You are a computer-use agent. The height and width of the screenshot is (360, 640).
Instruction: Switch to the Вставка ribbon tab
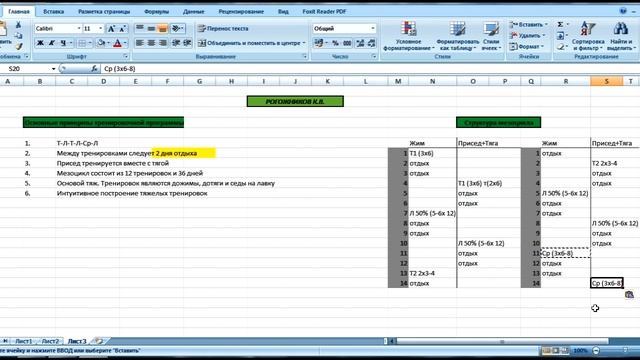tap(53, 11)
